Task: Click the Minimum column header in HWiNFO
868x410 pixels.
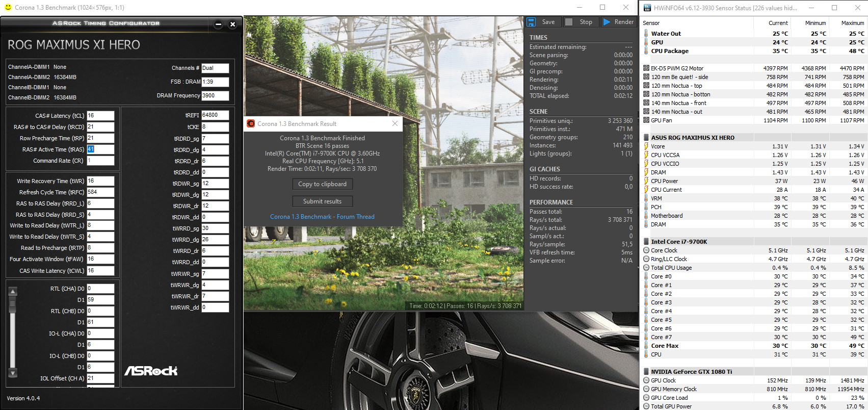Action: tap(816, 23)
